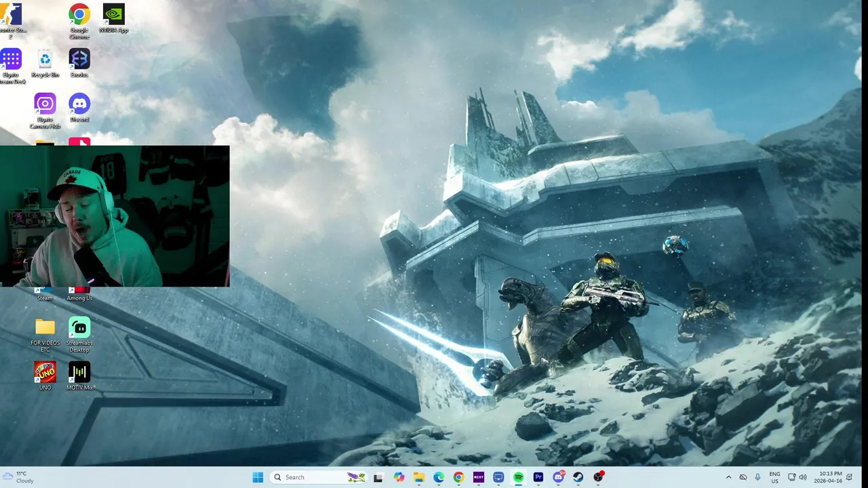Viewport: 868px width, 488px height.
Task: Open the clock showing 10:13 PM
Action: pyautogui.click(x=829, y=477)
